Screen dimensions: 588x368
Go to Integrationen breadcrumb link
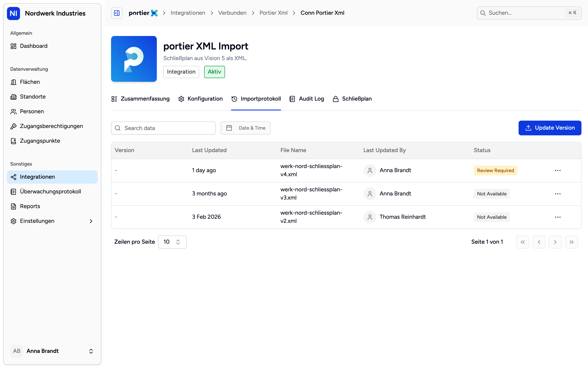click(x=188, y=13)
